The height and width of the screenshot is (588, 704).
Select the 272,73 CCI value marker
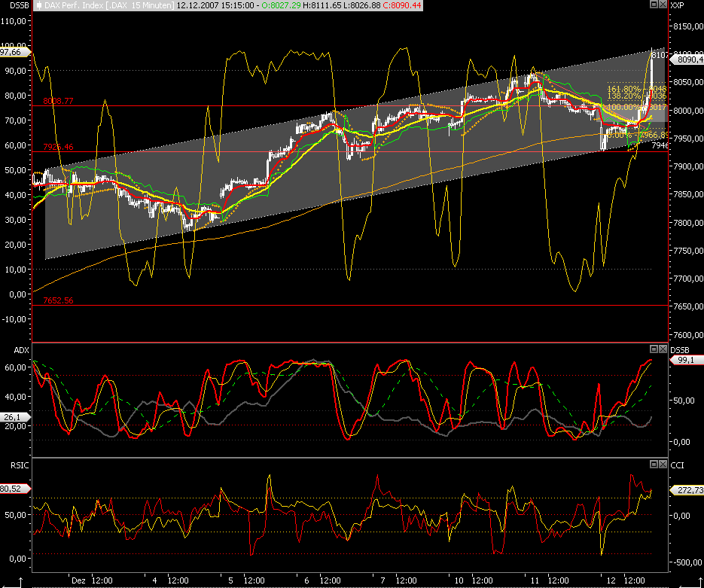tap(687, 490)
